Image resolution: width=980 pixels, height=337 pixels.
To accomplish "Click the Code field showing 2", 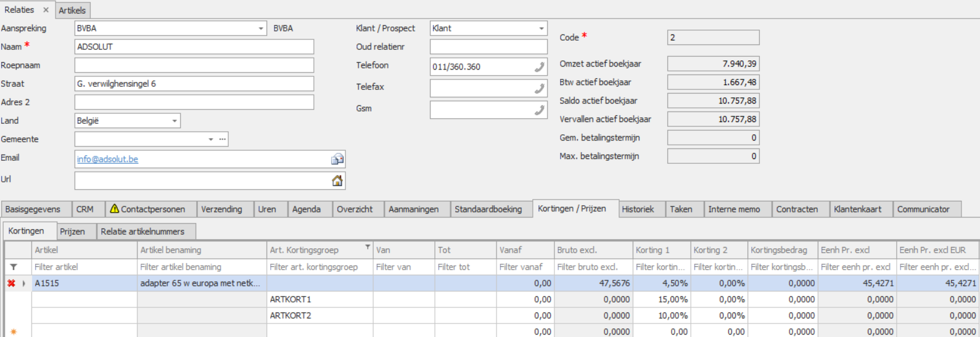I will pyautogui.click(x=713, y=38).
